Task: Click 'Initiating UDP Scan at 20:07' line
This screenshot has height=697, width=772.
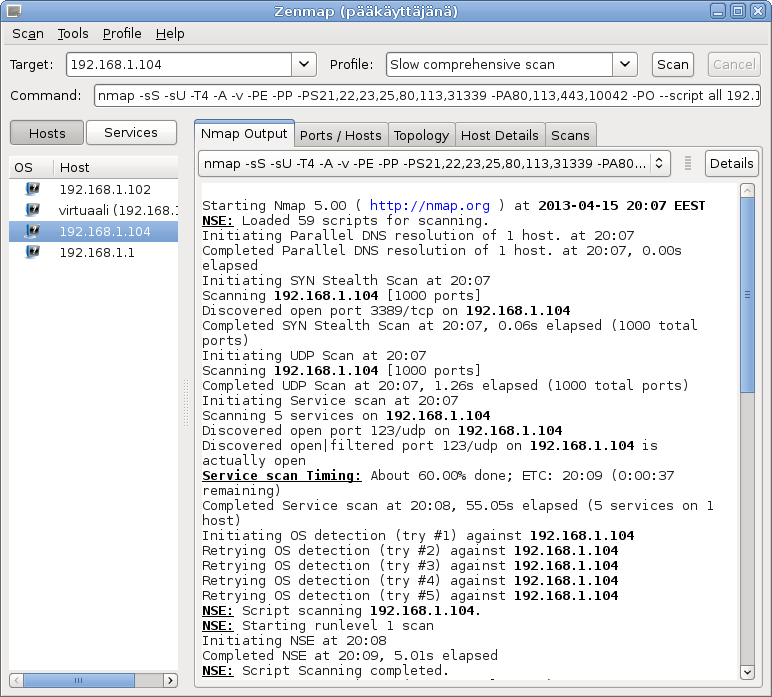Action: tap(314, 355)
